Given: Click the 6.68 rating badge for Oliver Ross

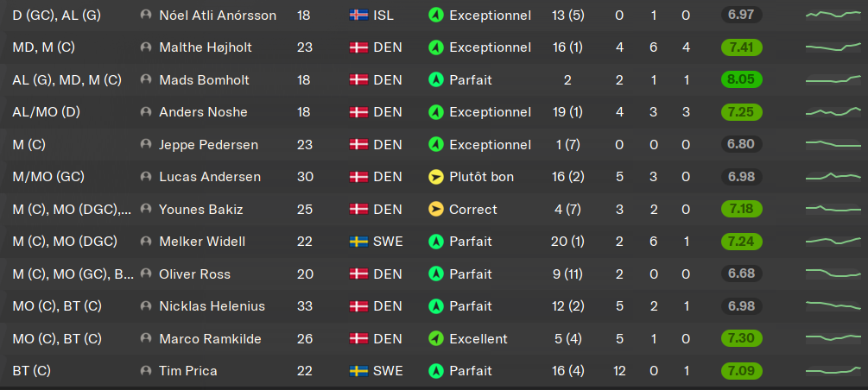Looking at the screenshot, I should point(741,274).
